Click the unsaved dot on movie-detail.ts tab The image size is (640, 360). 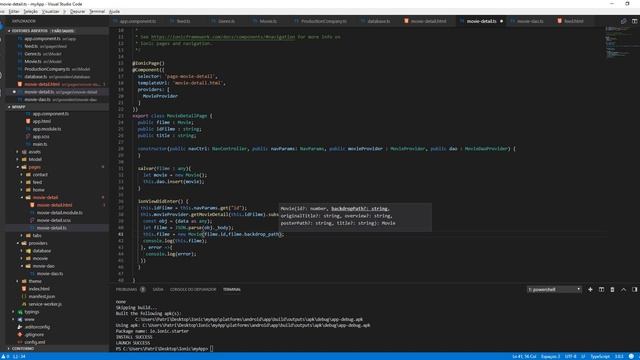tap(501, 21)
